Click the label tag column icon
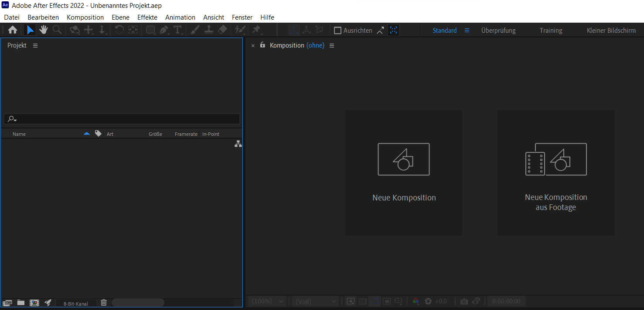Viewport: 644px width, 310px height. pyautogui.click(x=98, y=134)
